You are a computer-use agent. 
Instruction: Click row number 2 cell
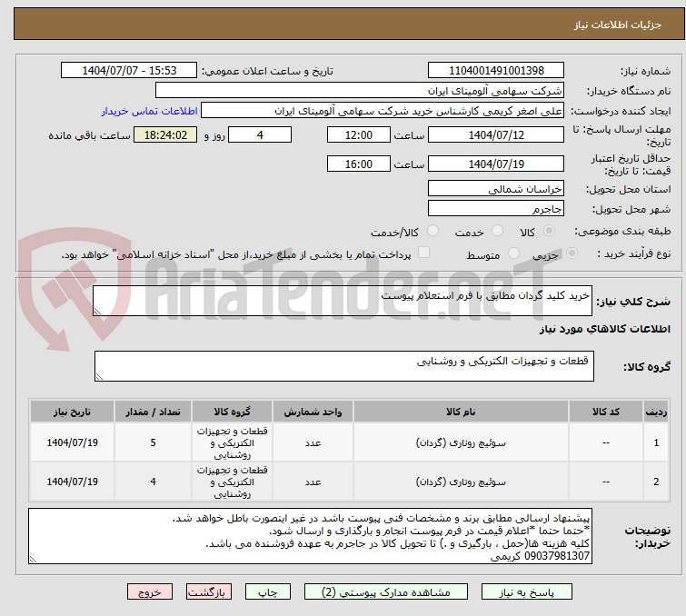click(x=656, y=482)
